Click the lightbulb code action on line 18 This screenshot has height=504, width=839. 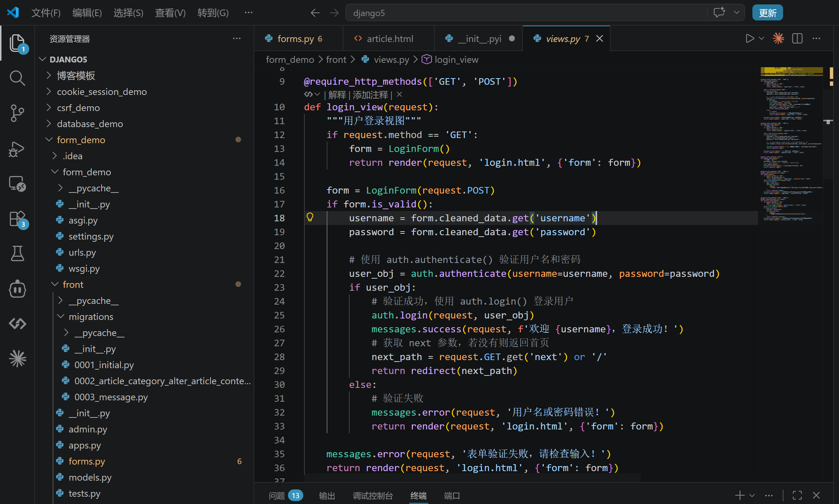click(310, 218)
